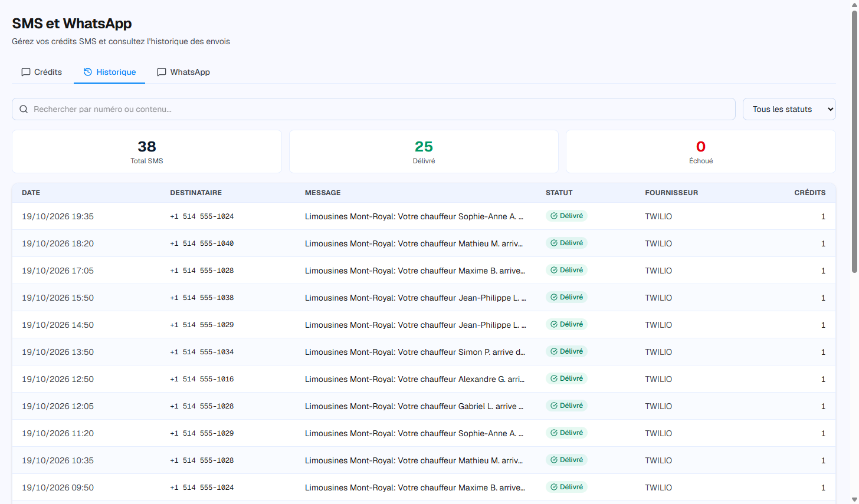Click the Délivré badge on the 13:50 row
The height and width of the screenshot is (504, 859).
(x=566, y=351)
